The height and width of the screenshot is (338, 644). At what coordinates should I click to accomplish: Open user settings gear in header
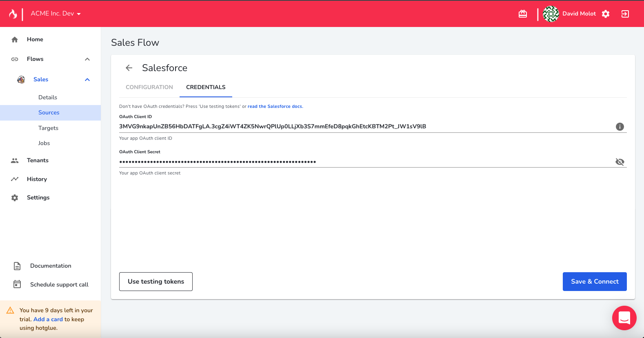tap(606, 14)
